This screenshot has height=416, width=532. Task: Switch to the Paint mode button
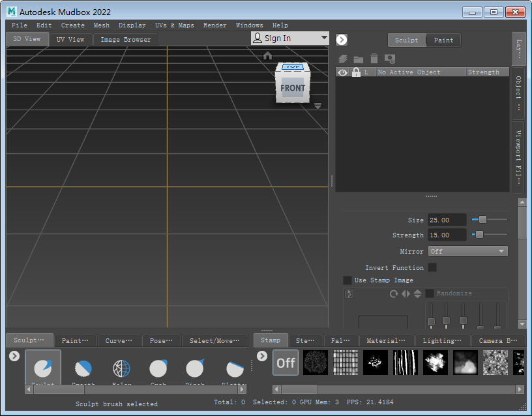pyautogui.click(x=443, y=40)
